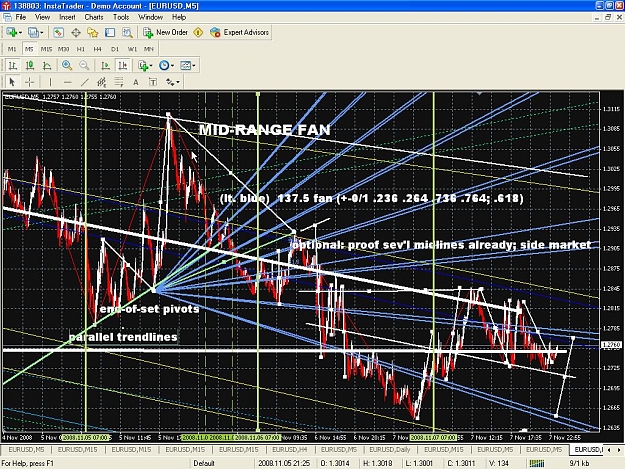Open the Charts menu

[94, 17]
